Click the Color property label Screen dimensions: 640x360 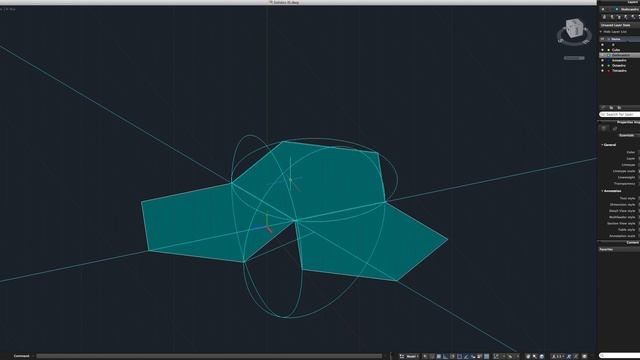pyautogui.click(x=631, y=152)
